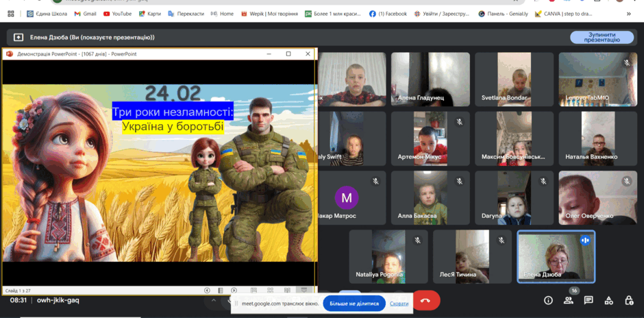
Task: Open the meeting details info icon
Action: point(548,300)
